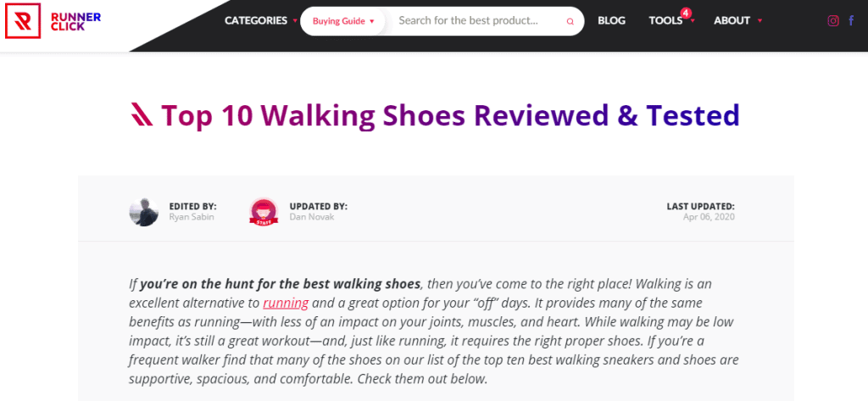The image size is (868, 401).
Task: Open the Buying Guide dropdown
Action: coord(343,21)
